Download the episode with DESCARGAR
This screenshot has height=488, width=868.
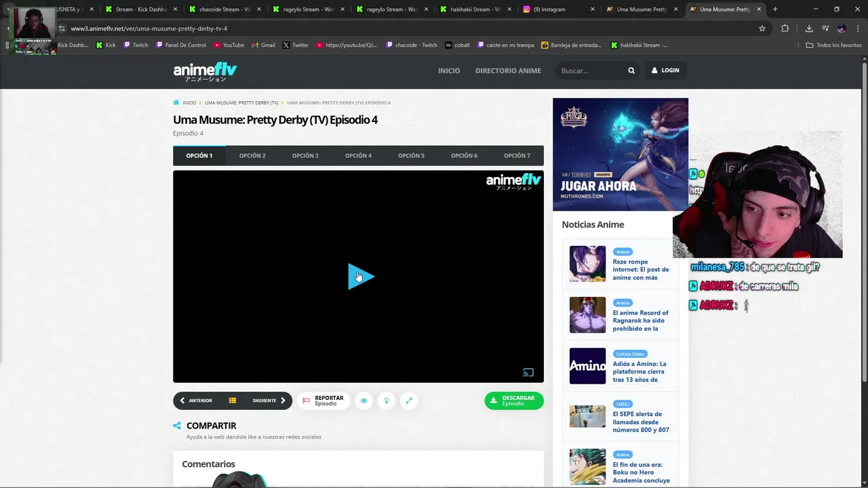pyautogui.click(x=514, y=401)
